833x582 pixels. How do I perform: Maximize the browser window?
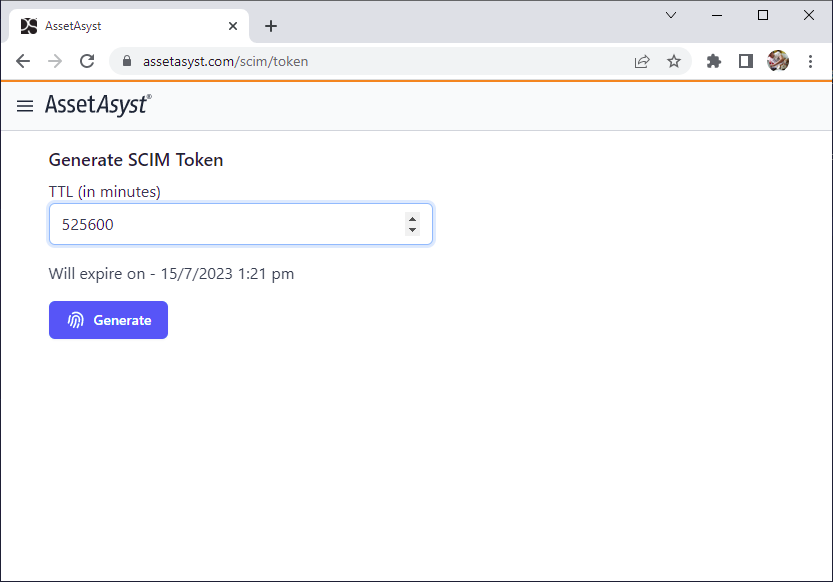pyautogui.click(x=763, y=15)
